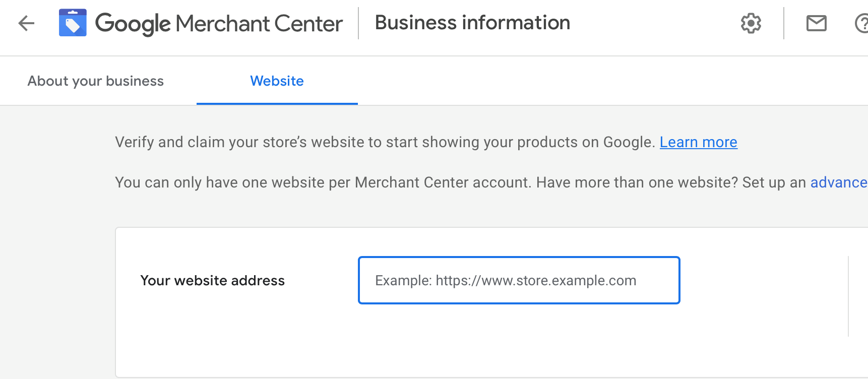Click the back arrow icon
868x379 pixels.
pyautogui.click(x=26, y=23)
